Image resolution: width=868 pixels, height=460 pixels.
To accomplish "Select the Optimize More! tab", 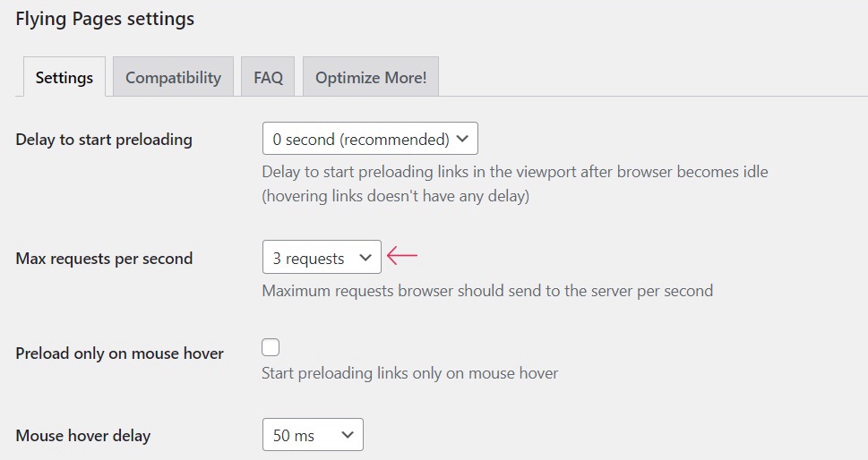I will [x=371, y=77].
